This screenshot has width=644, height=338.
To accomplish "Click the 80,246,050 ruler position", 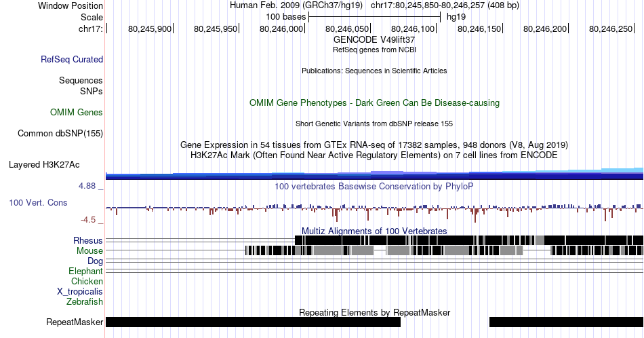I will [x=346, y=29].
